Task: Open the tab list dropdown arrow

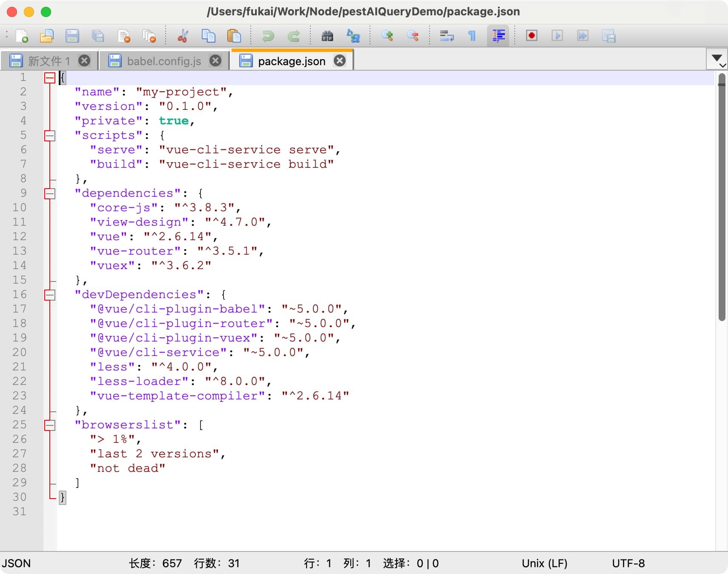Action: [717, 60]
